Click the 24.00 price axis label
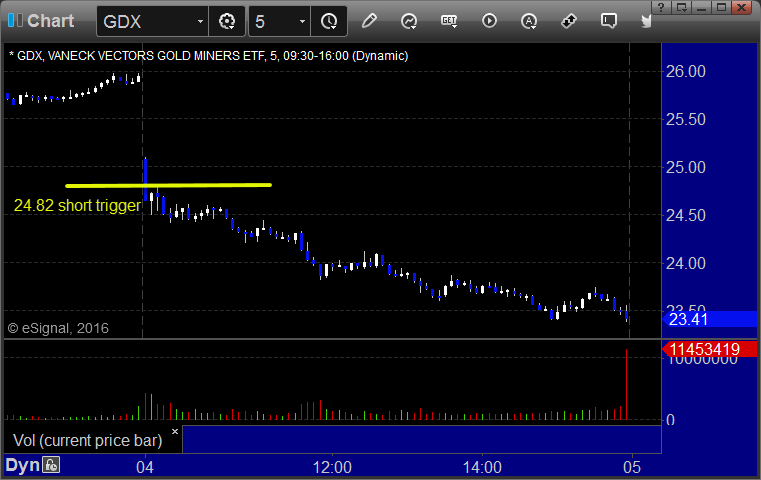This screenshot has width=761, height=480. 686,264
